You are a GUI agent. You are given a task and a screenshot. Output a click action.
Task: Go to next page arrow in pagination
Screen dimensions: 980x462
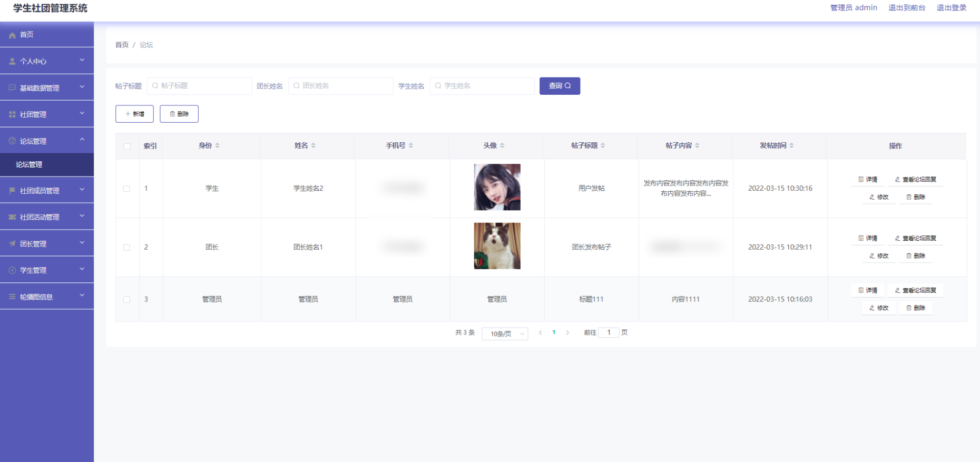(x=567, y=332)
